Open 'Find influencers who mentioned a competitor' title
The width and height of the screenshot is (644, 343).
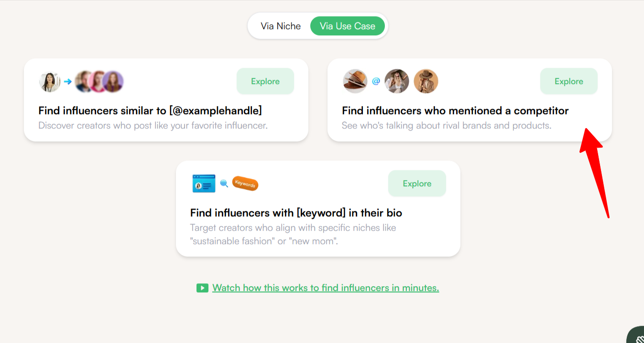pos(455,111)
